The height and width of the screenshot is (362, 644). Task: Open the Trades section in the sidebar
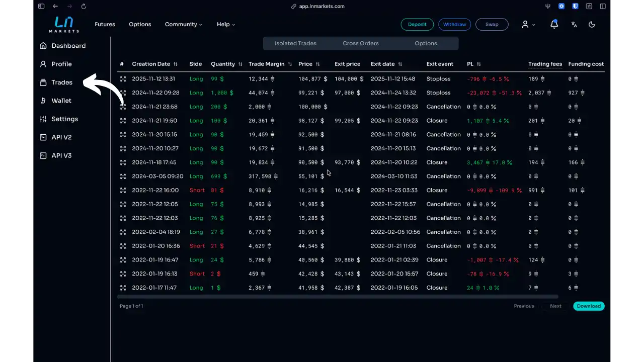pyautogui.click(x=61, y=82)
